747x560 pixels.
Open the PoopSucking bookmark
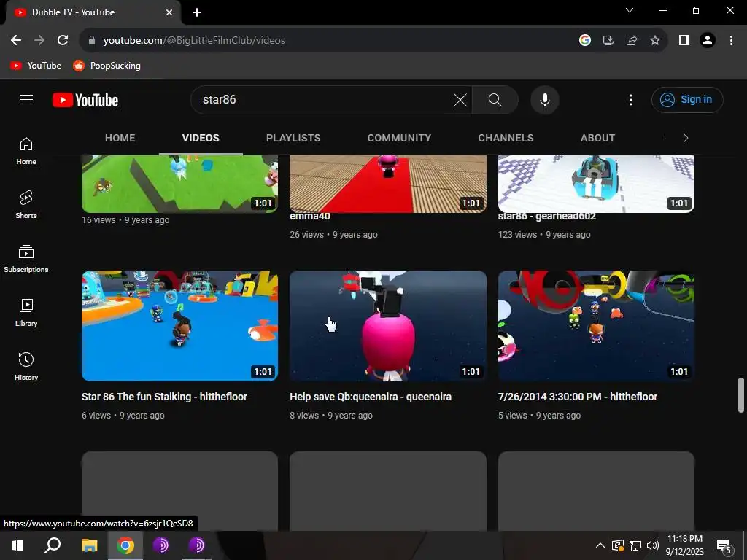[x=107, y=66]
